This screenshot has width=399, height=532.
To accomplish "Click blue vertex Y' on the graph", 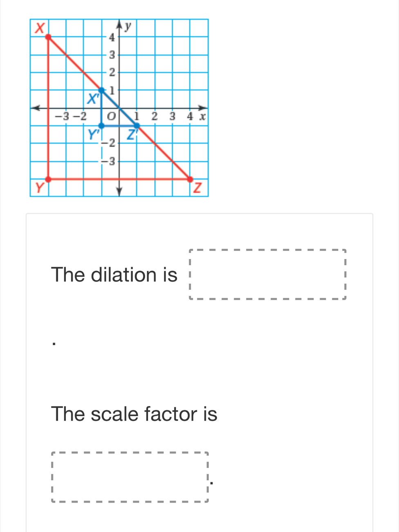I will coord(101,126).
